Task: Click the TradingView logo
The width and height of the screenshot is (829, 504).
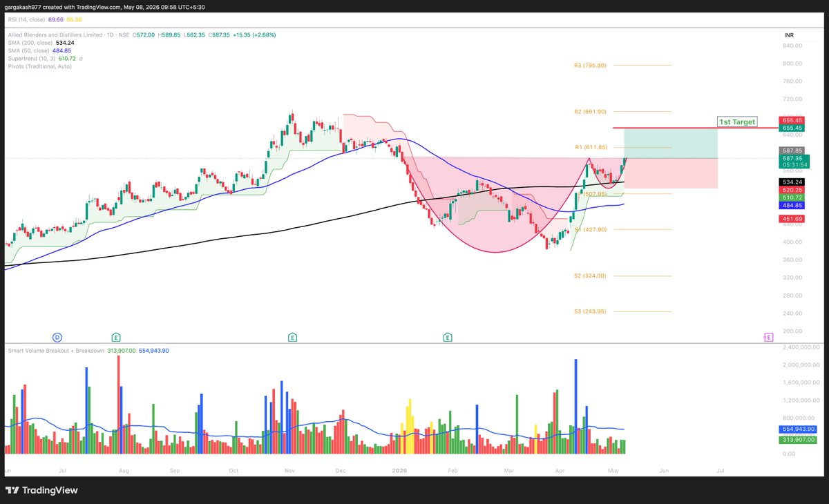Action: tap(41, 490)
